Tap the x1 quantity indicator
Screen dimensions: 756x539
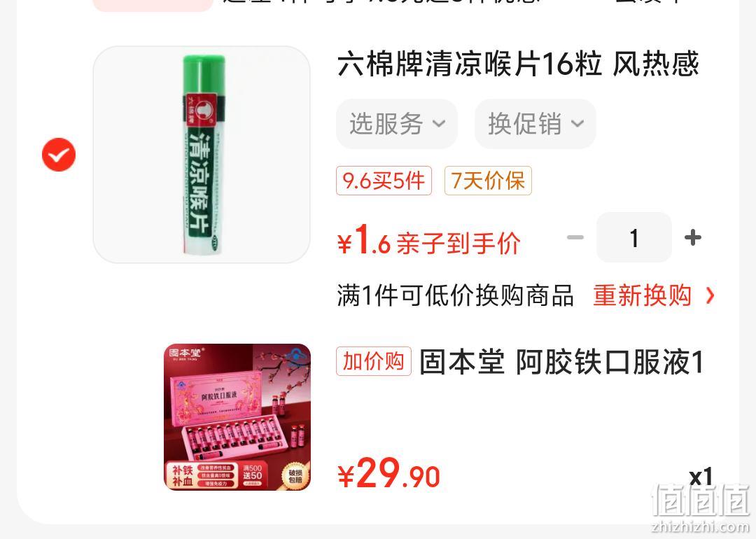[701, 477]
